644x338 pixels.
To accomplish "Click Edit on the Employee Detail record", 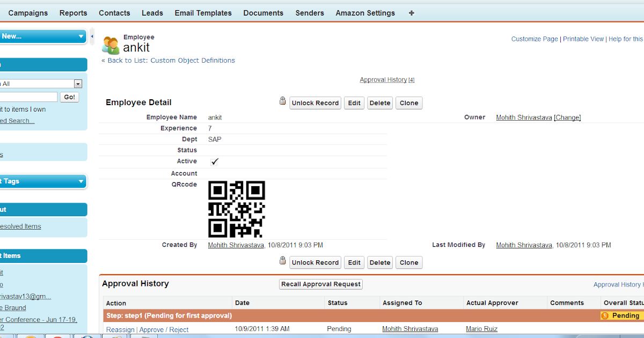I will coord(354,102).
